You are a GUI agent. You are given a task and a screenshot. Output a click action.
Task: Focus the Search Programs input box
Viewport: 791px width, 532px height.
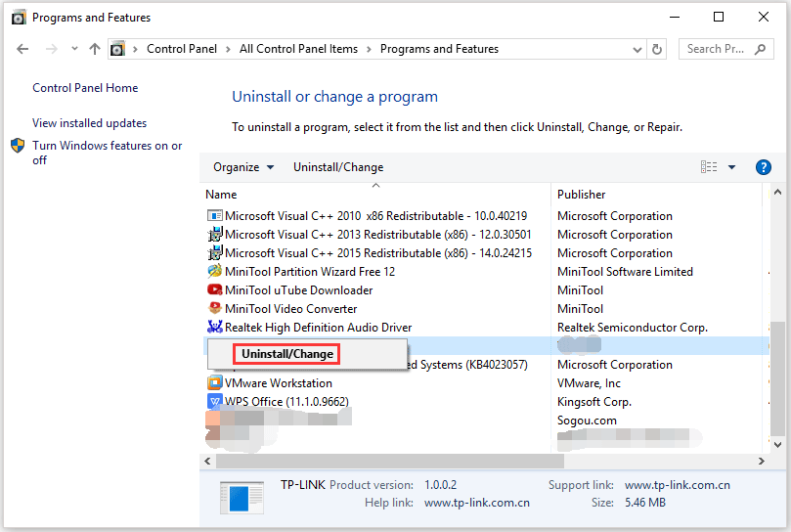726,49
